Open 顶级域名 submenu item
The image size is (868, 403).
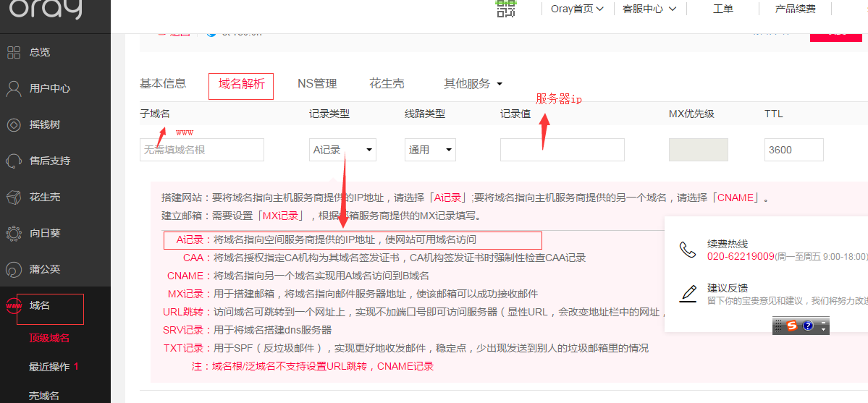click(x=49, y=338)
